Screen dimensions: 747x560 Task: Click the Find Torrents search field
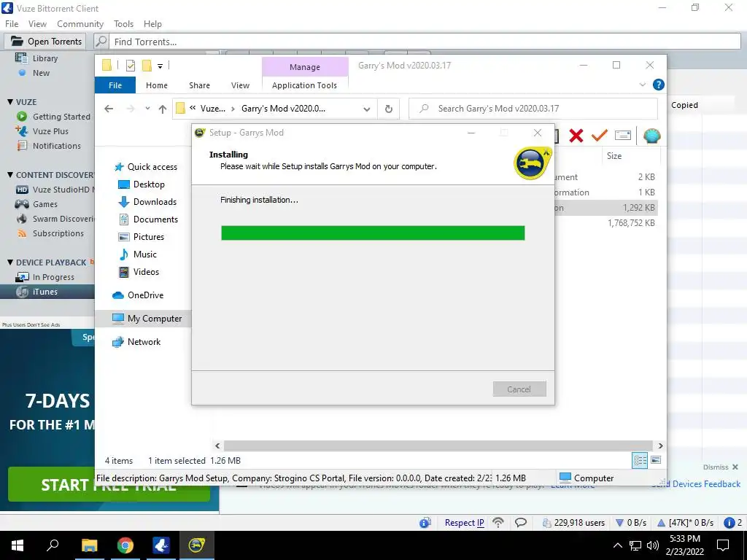click(425, 42)
